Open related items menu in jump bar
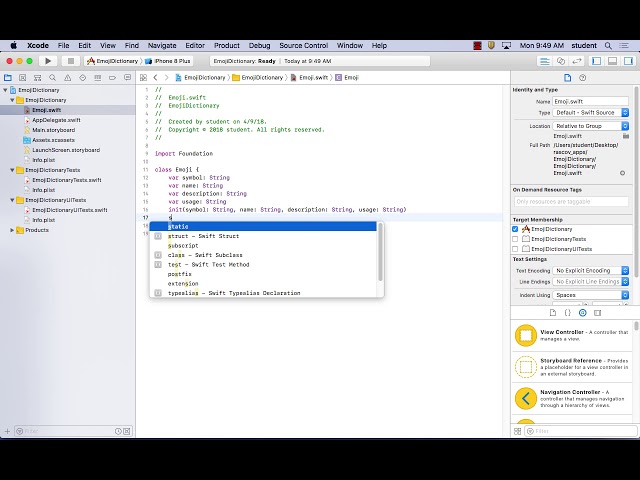 click(x=143, y=78)
